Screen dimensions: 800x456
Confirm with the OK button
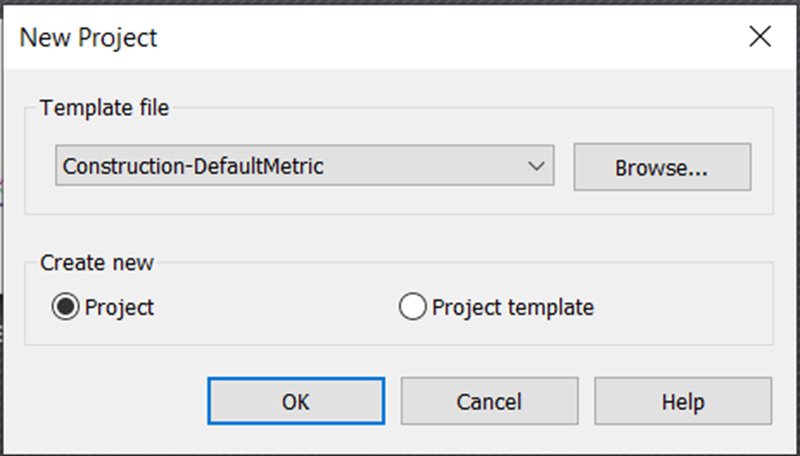[296, 401]
